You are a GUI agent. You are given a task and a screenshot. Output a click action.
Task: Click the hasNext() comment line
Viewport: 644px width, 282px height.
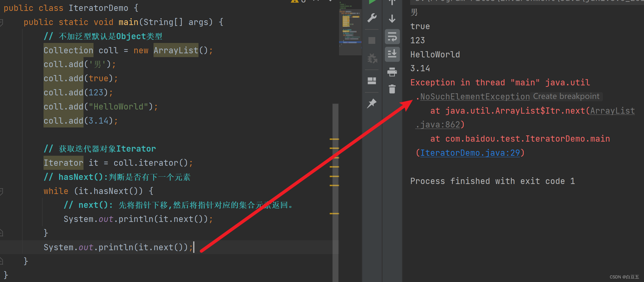[117, 177]
